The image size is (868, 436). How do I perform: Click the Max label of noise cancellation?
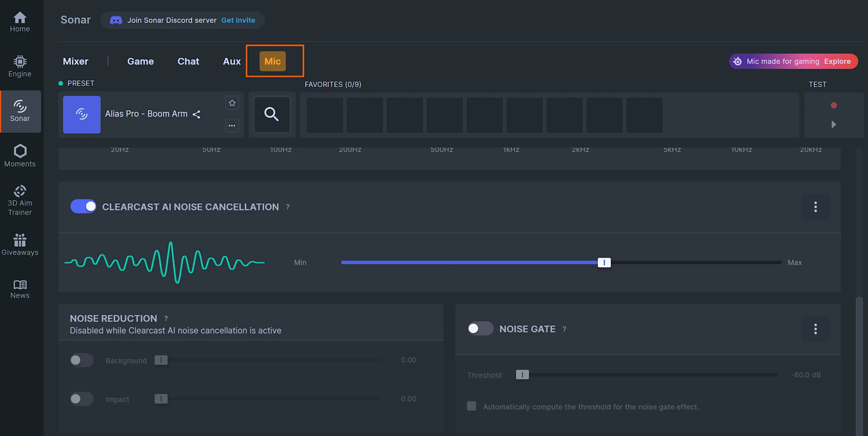795,263
